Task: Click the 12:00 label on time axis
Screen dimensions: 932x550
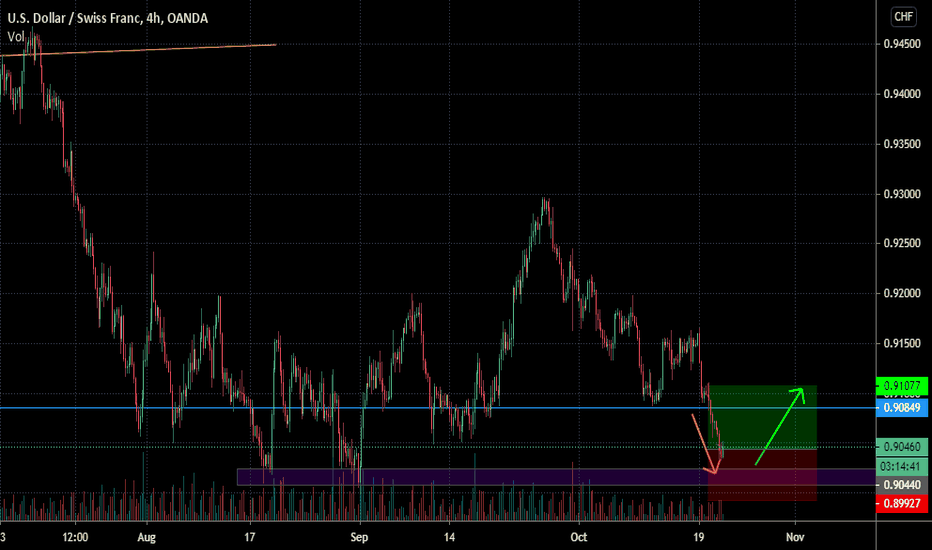Action: click(75, 538)
